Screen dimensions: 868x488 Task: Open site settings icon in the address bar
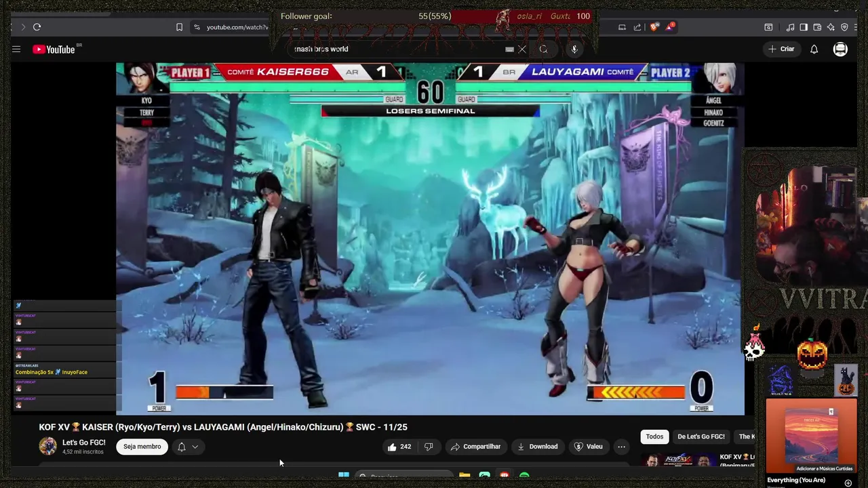point(197,27)
